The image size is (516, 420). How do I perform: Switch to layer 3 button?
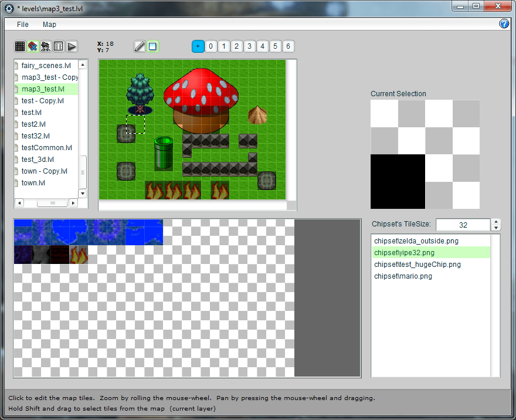coord(250,46)
